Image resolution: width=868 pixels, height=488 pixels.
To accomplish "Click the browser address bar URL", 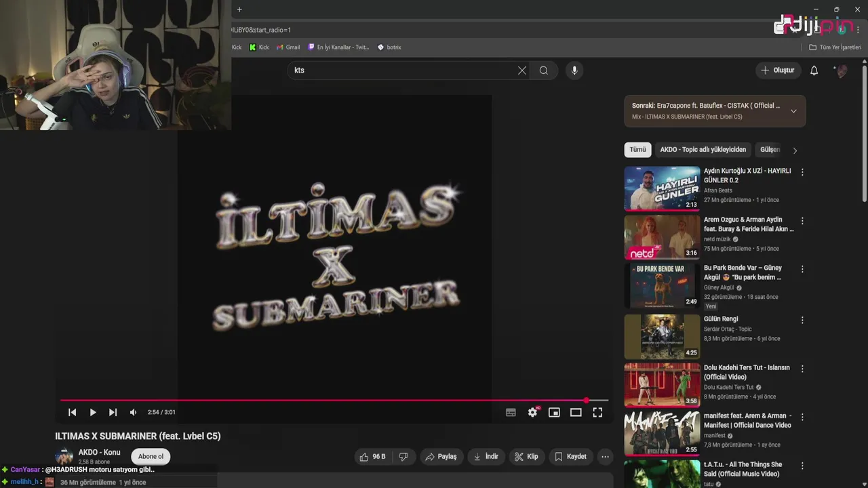I will [x=261, y=30].
